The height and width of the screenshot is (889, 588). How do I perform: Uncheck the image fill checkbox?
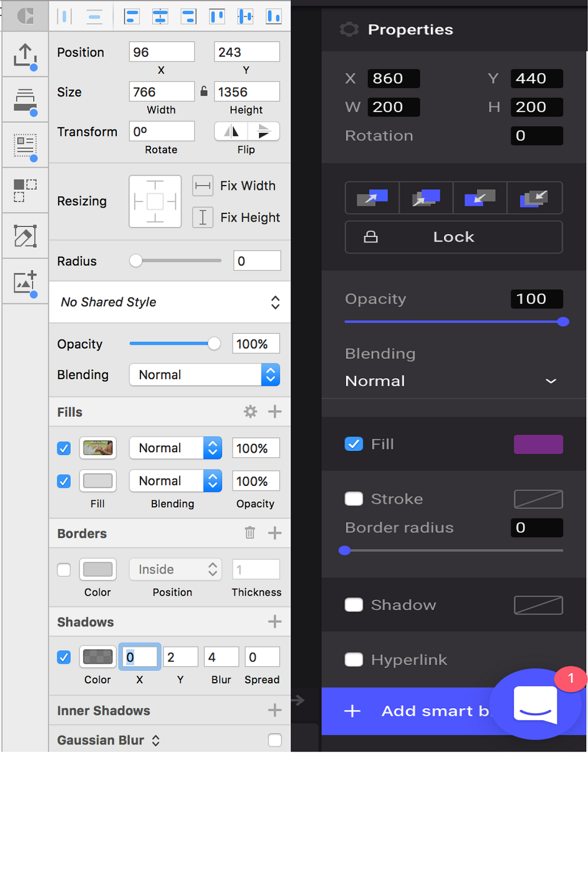[64, 449]
